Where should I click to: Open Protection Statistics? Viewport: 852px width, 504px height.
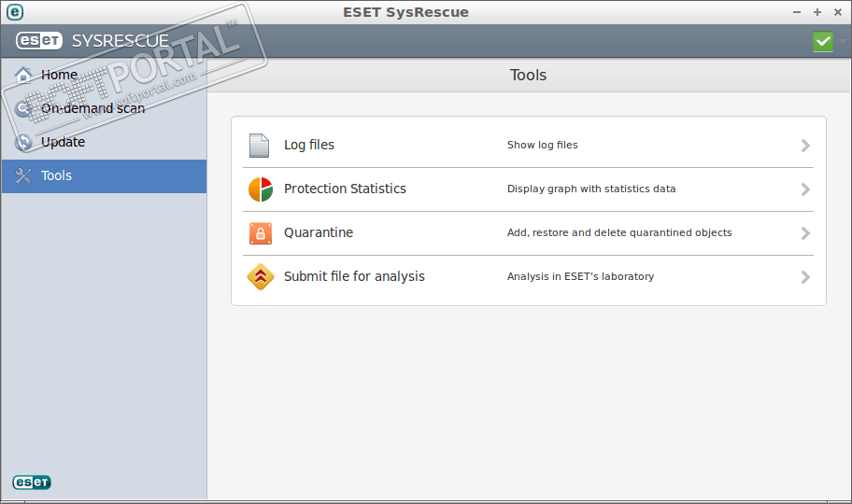tap(528, 189)
